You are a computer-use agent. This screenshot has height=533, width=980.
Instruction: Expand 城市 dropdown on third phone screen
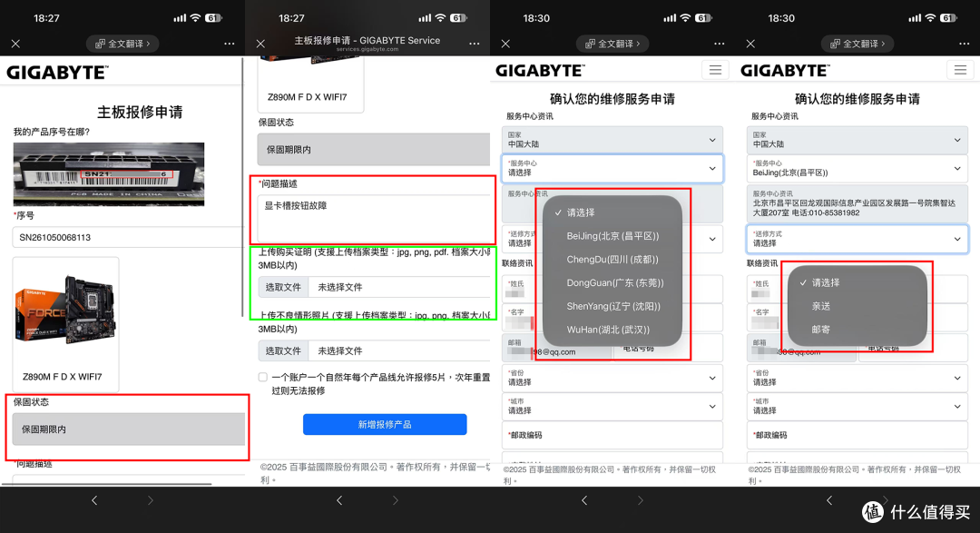pyautogui.click(x=612, y=407)
